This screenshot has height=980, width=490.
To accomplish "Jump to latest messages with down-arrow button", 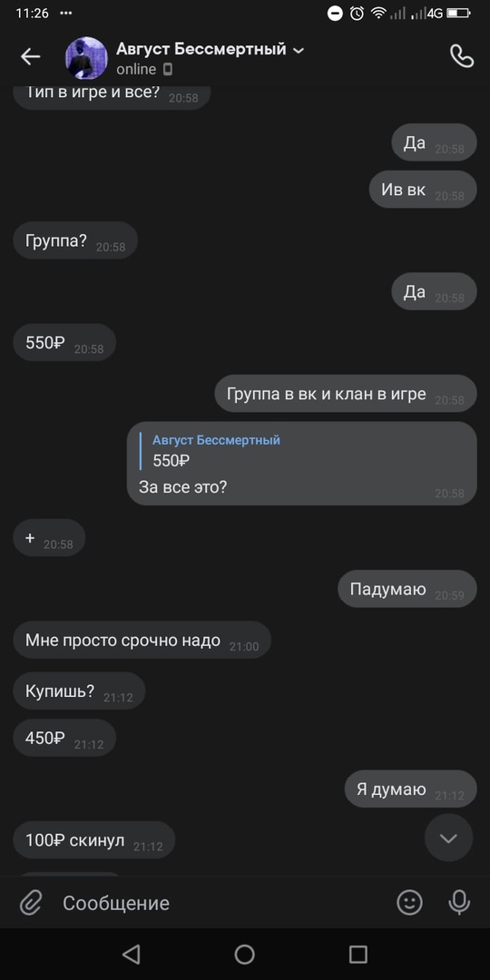I will pos(449,838).
